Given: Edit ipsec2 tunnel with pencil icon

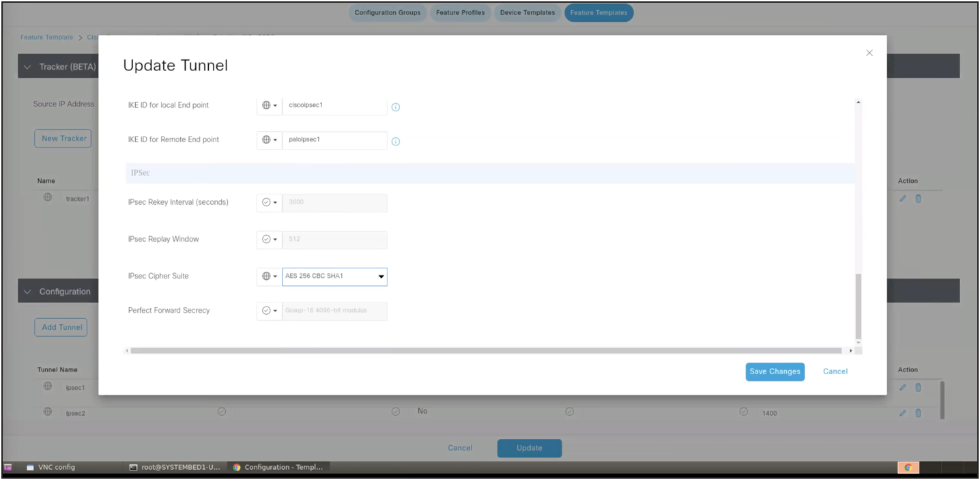Looking at the screenshot, I should [x=903, y=412].
